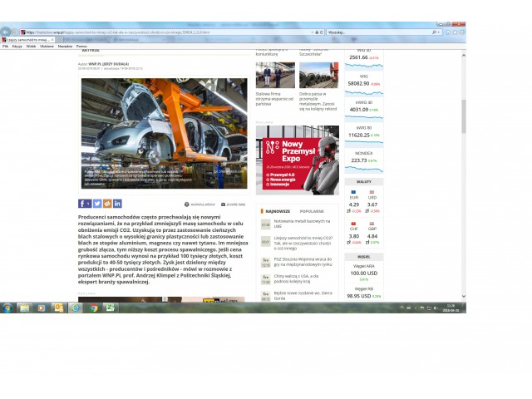Screen dimensions: 532x399
Task: Send article via 'prześlij dalej' envelope
Action: (x=233, y=204)
